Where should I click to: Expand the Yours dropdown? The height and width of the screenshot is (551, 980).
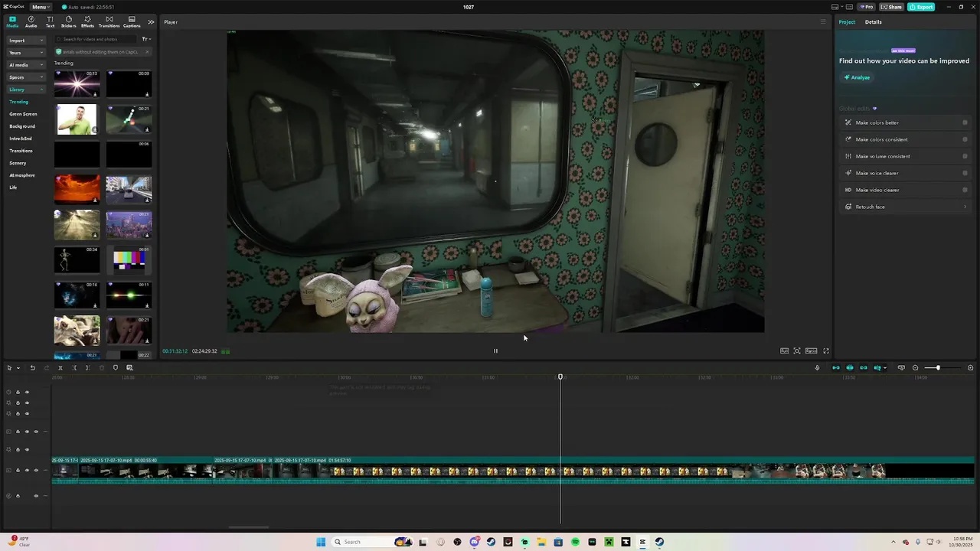coord(27,53)
